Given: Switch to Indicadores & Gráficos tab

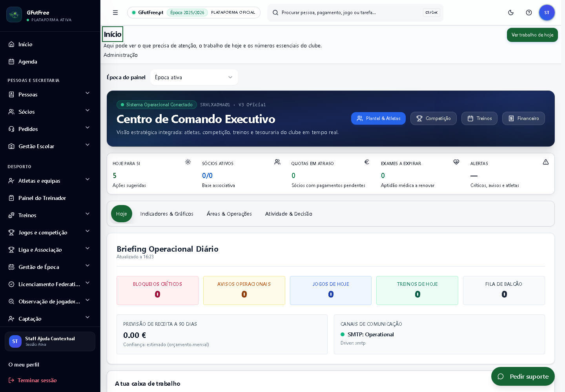Looking at the screenshot, I should (x=167, y=214).
